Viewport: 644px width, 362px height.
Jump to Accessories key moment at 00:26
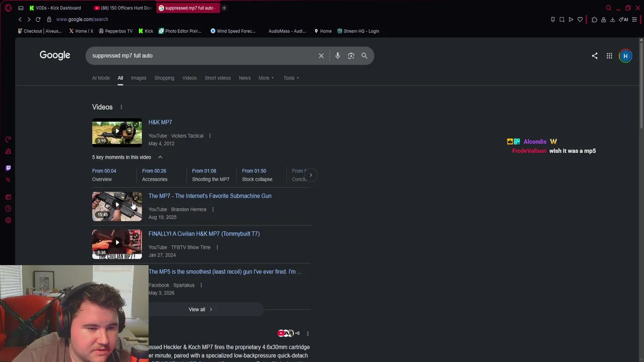pos(154,175)
